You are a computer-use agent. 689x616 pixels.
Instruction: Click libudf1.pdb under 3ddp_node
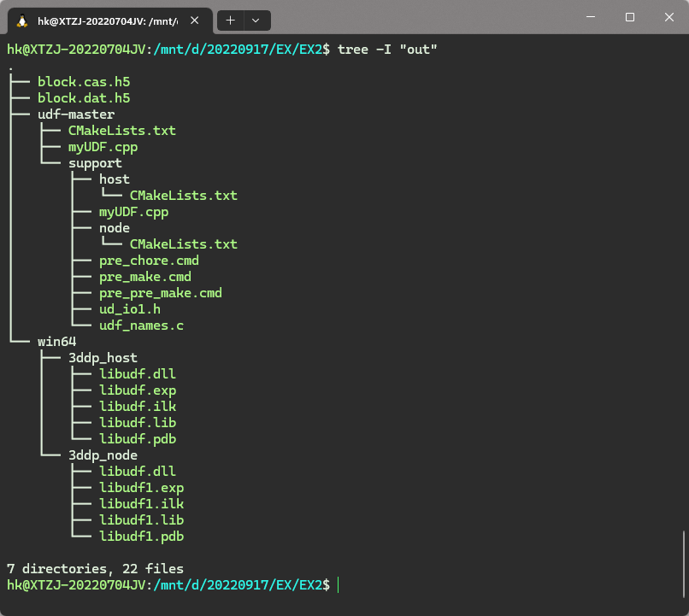coord(142,536)
